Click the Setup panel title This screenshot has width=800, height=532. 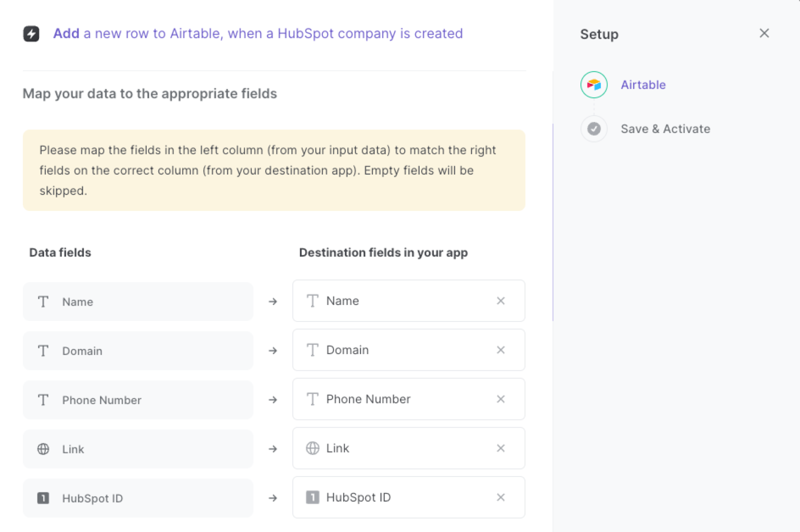point(599,34)
